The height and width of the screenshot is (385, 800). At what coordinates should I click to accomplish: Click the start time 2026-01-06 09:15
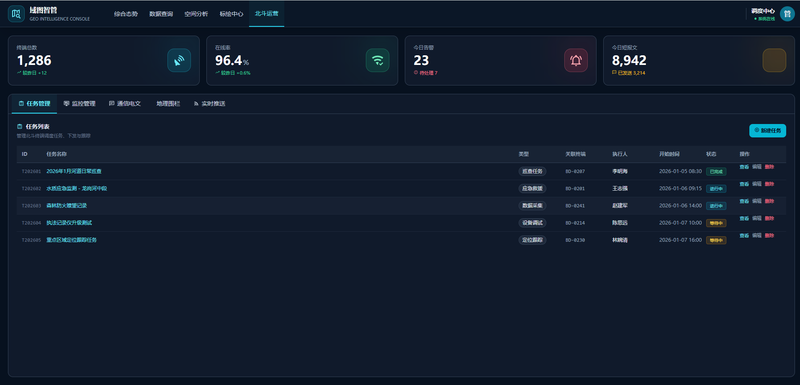click(x=681, y=189)
